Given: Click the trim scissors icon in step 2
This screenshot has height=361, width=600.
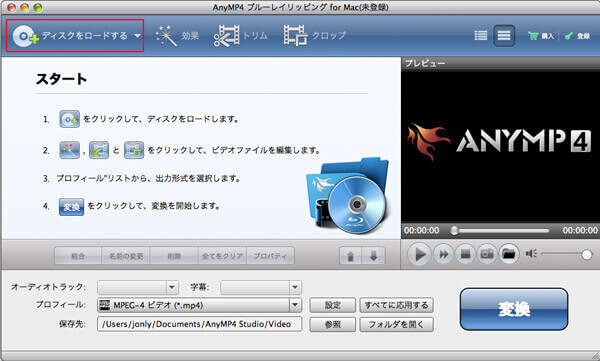Looking at the screenshot, I should pyautogui.click(x=99, y=150).
